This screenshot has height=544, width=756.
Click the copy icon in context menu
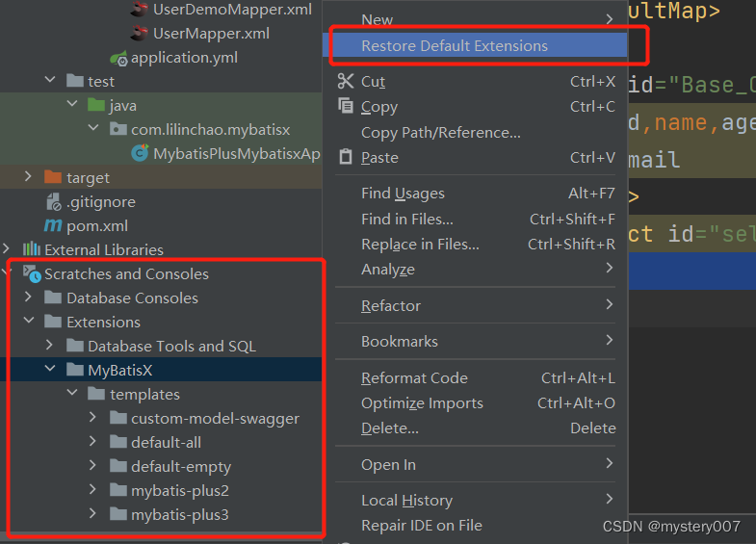point(346,106)
